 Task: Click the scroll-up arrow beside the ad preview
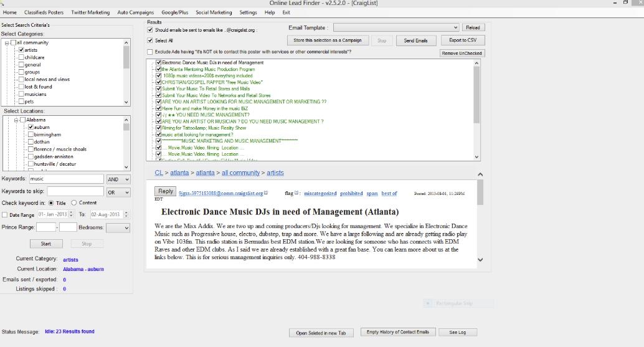coord(480,175)
